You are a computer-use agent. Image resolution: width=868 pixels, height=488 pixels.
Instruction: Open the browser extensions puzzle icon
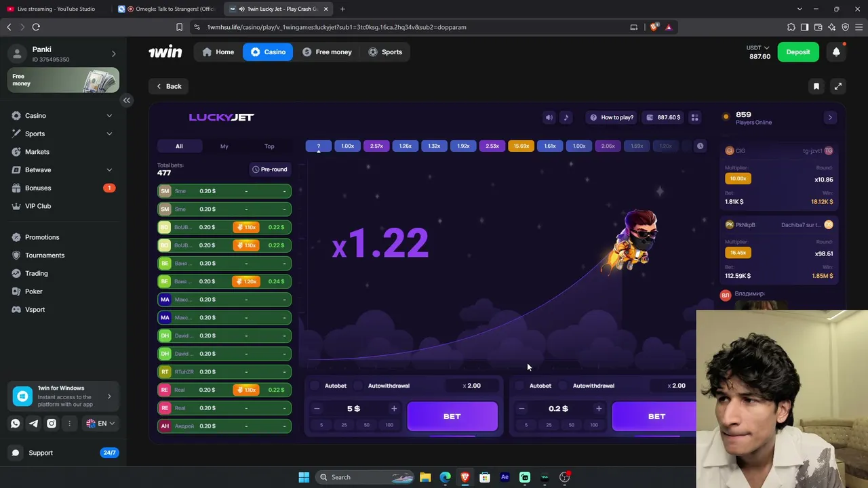pos(791,27)
